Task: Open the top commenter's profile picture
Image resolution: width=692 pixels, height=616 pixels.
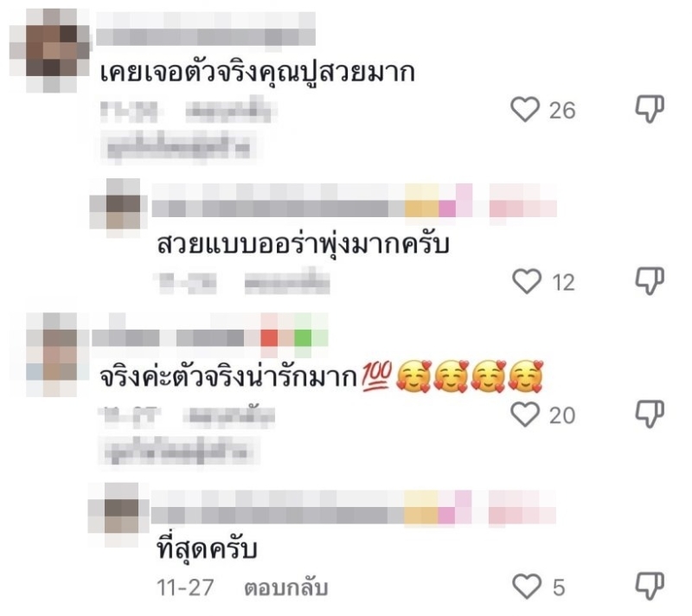Action: point(51,49)
